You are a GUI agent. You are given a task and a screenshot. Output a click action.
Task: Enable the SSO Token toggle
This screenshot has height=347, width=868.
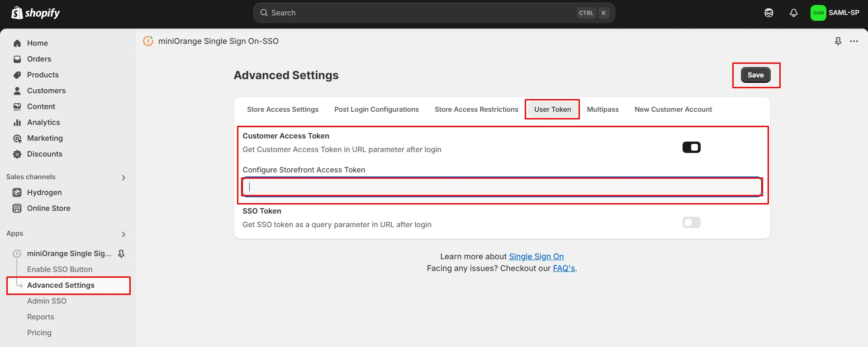click(x=691, y=223)
